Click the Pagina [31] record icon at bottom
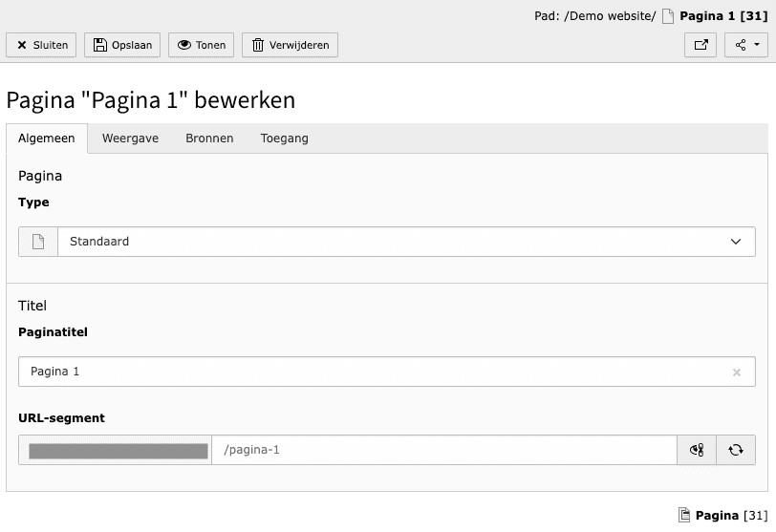776x532 pixels. (684, 516)
